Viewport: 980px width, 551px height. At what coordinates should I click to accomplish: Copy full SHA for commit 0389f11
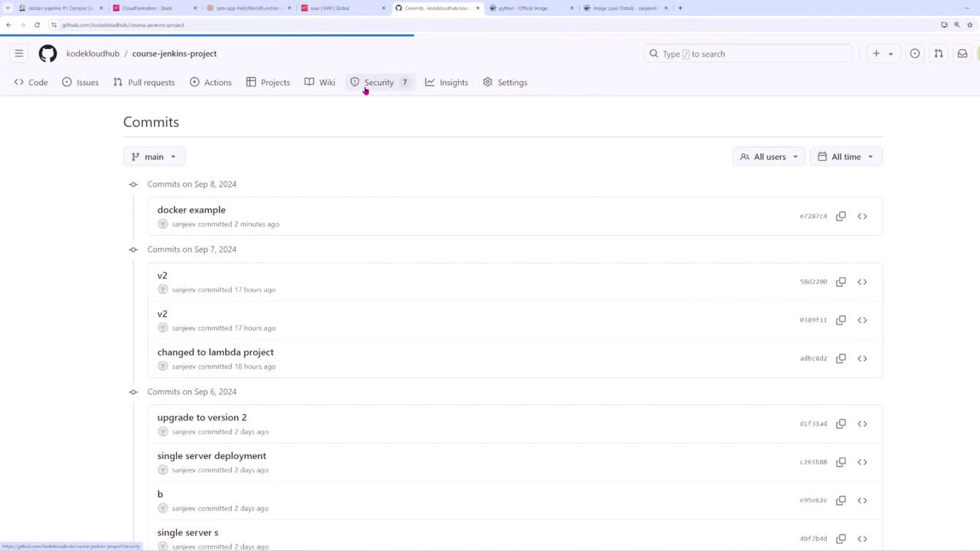[x=841, y=320]
